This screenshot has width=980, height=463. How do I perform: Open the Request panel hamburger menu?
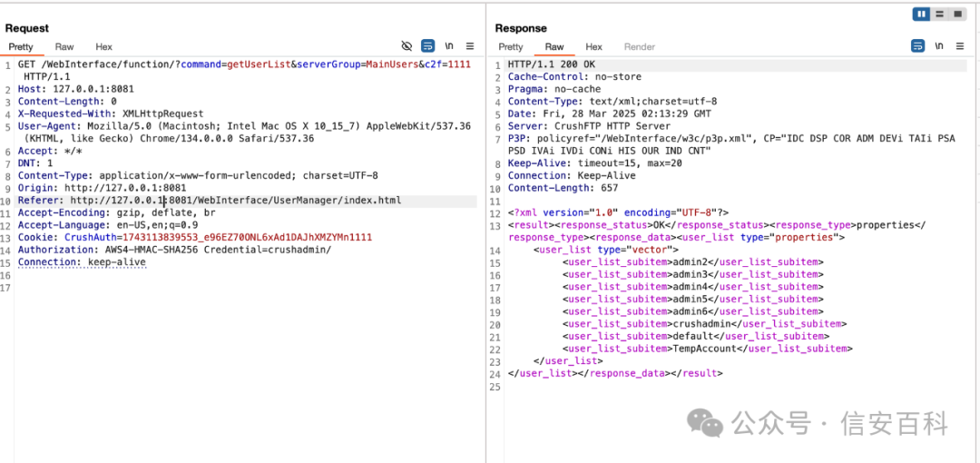point(470,46)
